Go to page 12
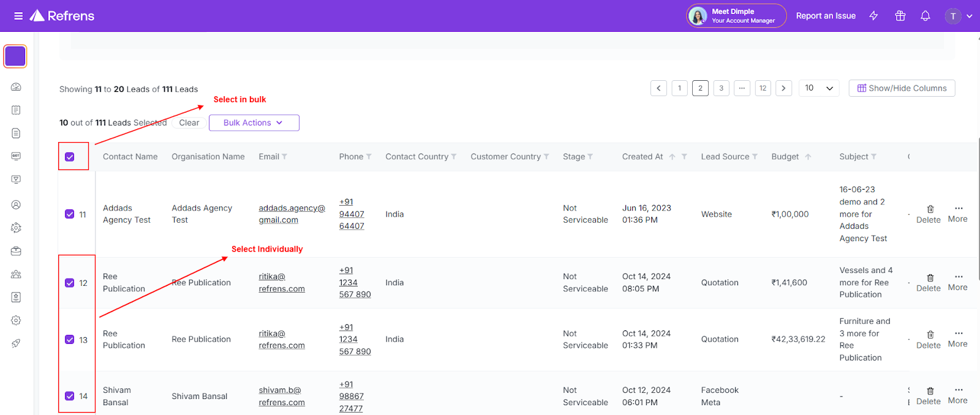Image resolution: width=980 pixels, height=415 pixels. pos(763,88)
